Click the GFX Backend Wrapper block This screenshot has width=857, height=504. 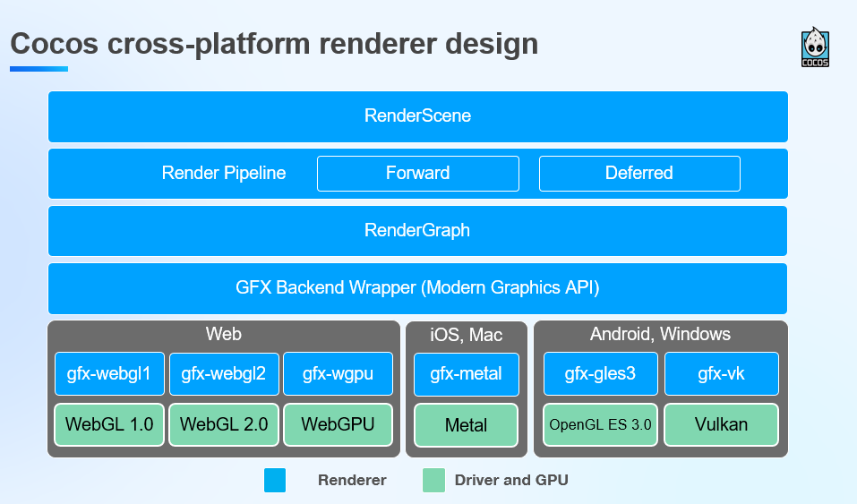[417, 288]
